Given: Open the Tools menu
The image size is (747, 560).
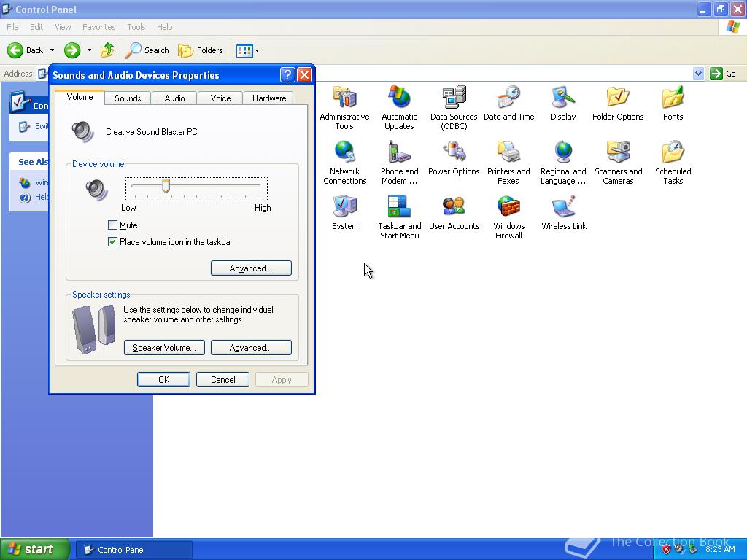Looking at the screenshot, I should coord(136,27).
